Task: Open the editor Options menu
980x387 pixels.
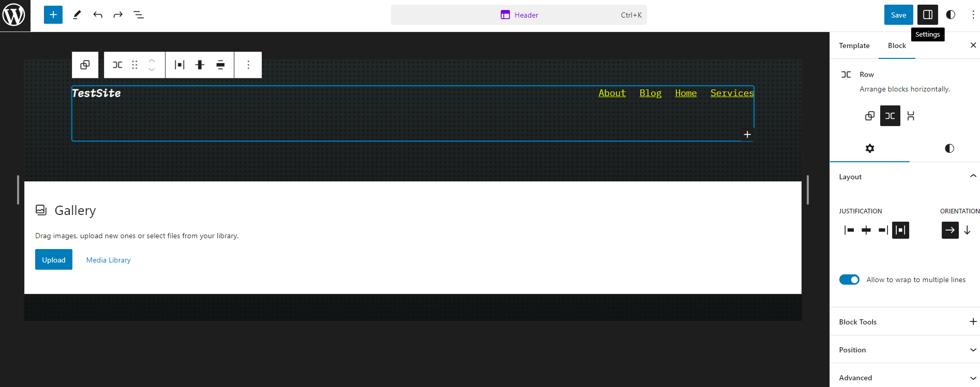Action: pos(973,15)
